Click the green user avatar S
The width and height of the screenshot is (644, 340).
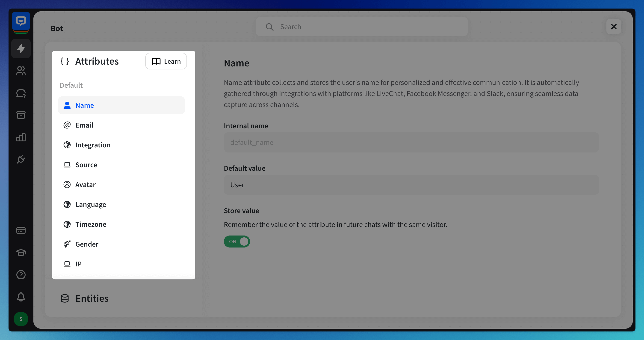tap(21, 319)
